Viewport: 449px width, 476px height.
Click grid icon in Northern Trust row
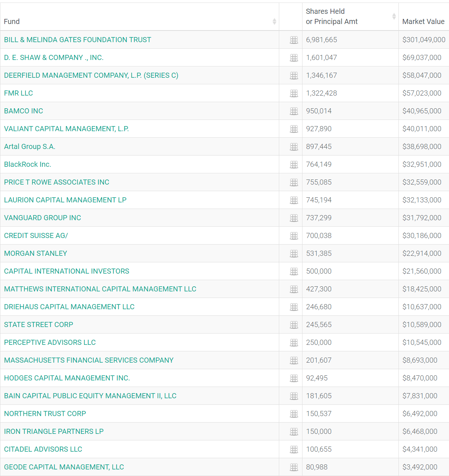(294, 414)
